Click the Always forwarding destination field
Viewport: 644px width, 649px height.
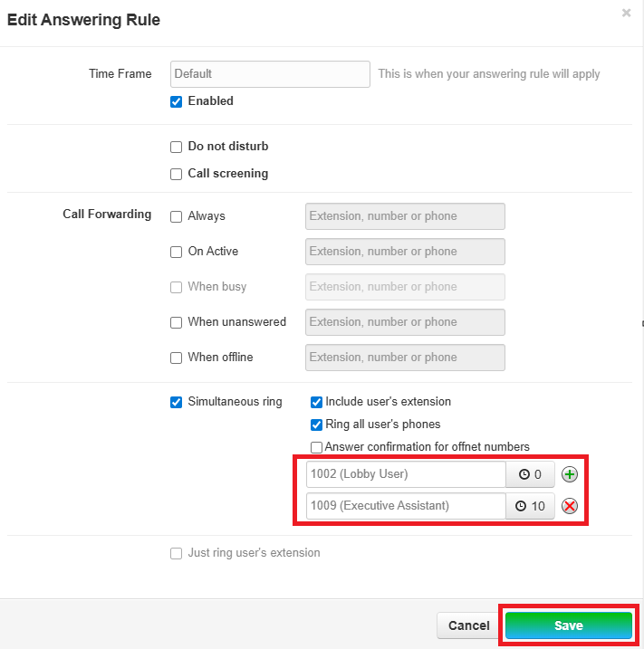405,216
